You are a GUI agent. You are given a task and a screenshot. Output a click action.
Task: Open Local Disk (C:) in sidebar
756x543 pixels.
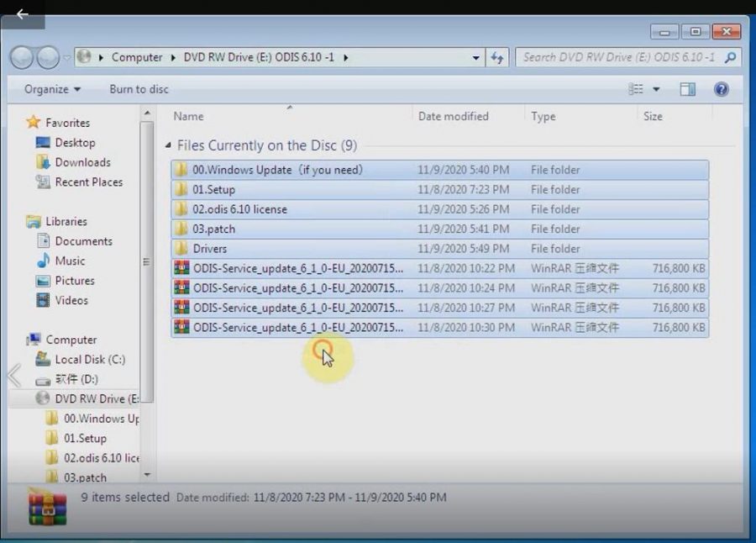coord(90,360)
